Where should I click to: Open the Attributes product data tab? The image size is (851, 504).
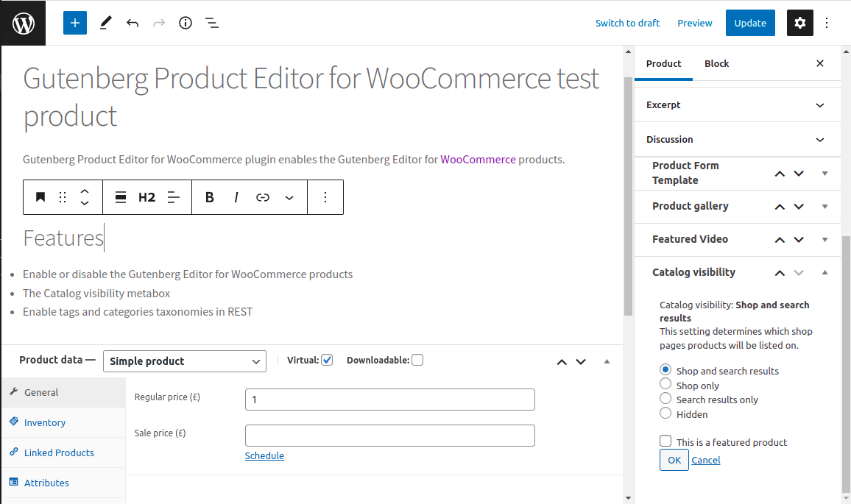coord(64,483)
